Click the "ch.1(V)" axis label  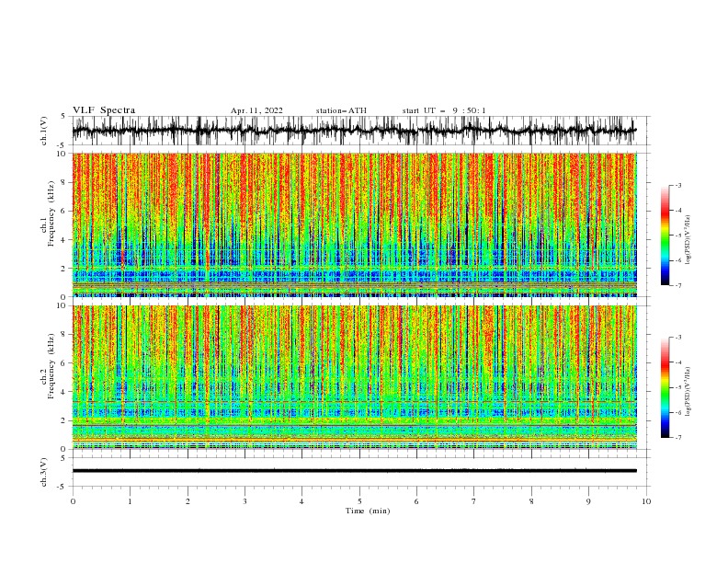coord(44,131)
